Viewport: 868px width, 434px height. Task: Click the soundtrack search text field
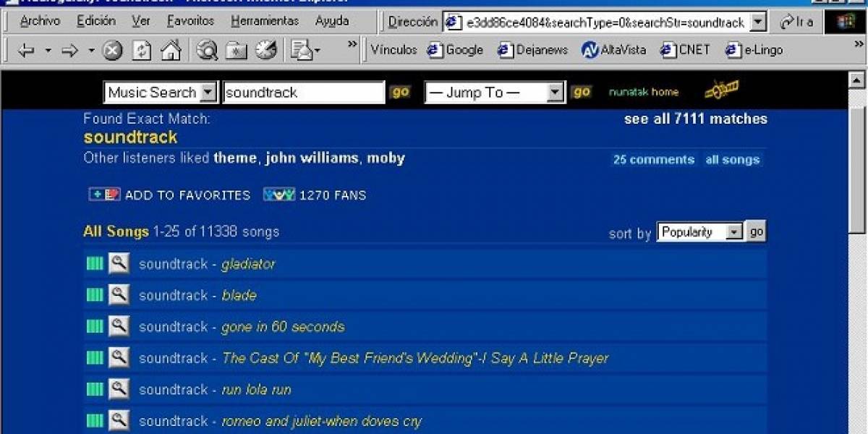pos(304,93)
